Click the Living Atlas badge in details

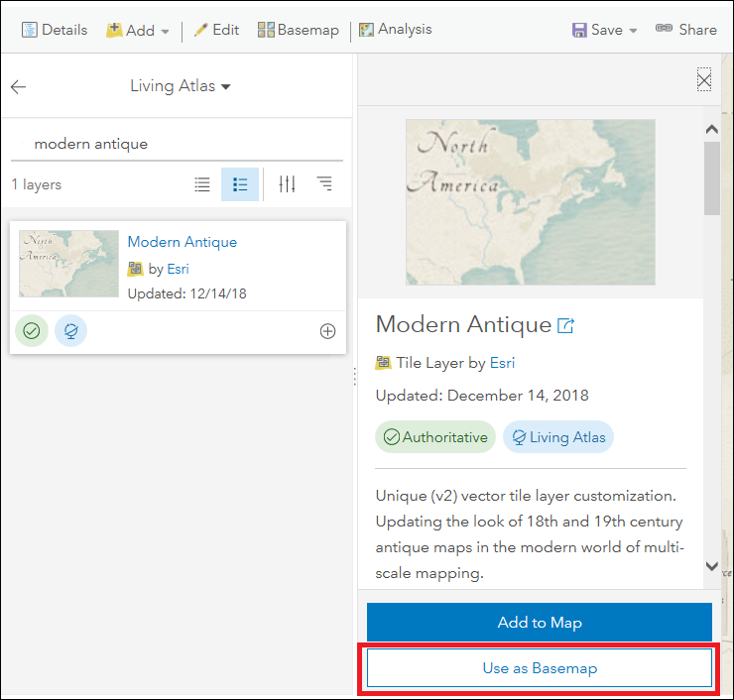click(558, 437)
